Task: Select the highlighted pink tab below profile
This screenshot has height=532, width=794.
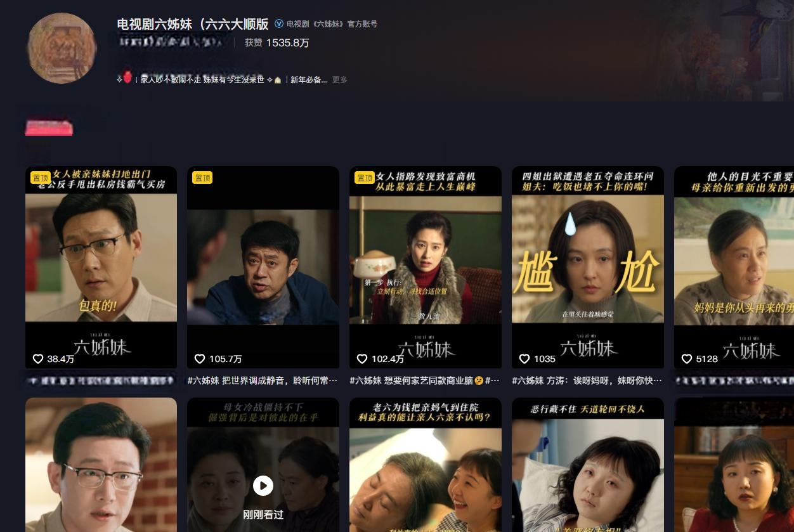Action: (49, 127)
